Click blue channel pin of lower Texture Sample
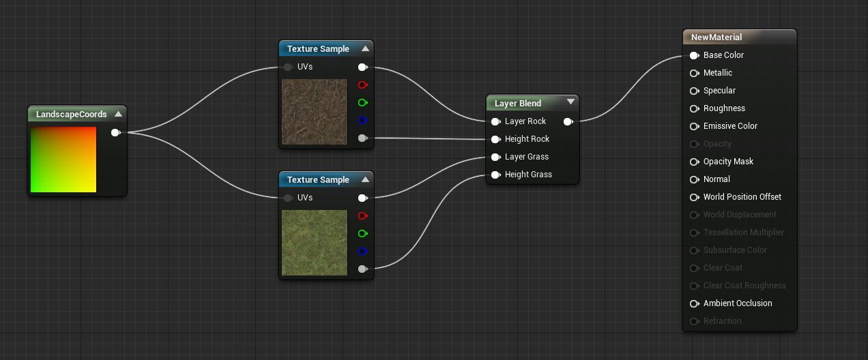 (x=363, y=251)
